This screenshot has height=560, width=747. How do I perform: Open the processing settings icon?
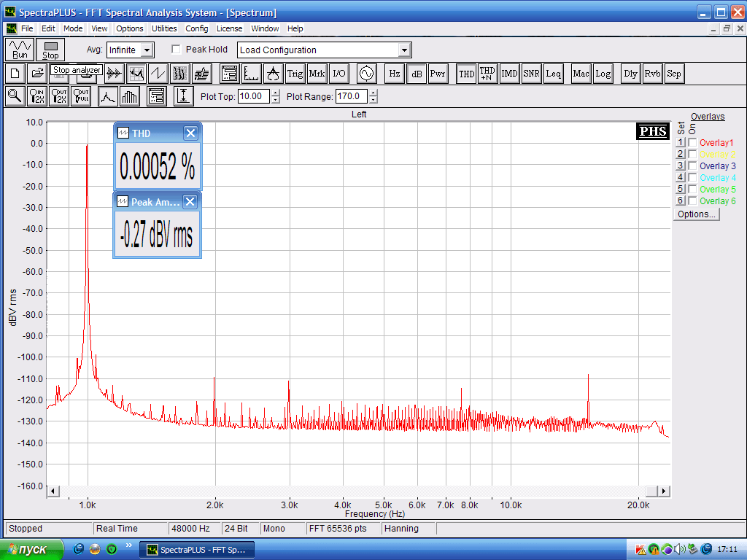[x=230, y=74]
